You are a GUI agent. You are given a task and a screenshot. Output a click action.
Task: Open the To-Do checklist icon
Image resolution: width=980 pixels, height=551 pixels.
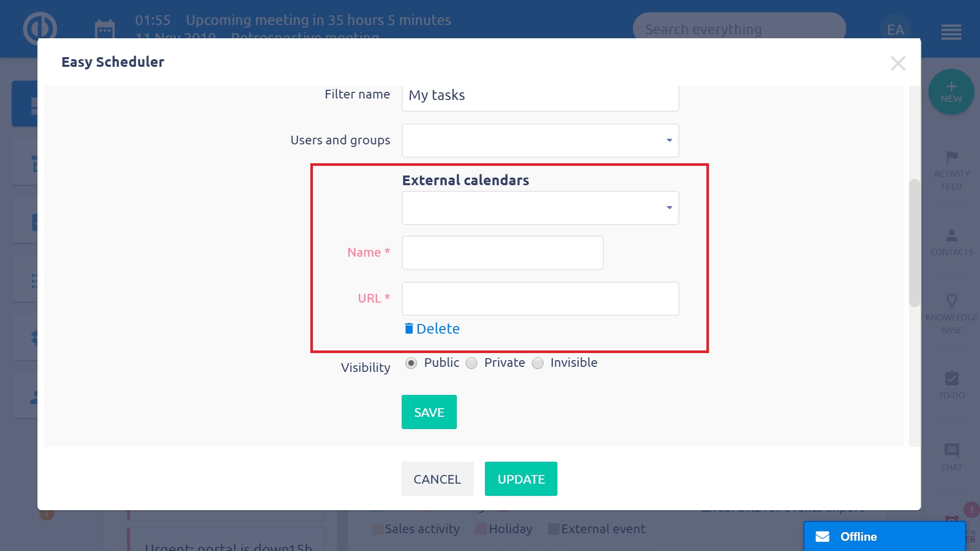pos(951,379)
